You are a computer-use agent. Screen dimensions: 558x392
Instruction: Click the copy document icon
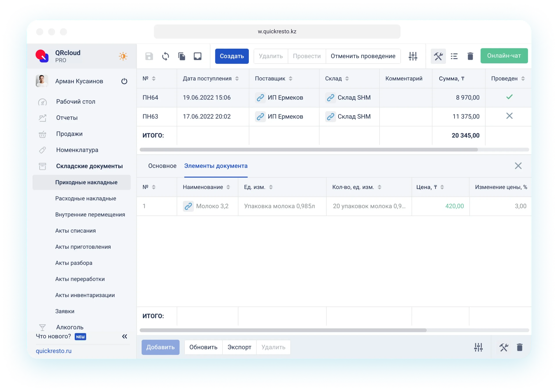[181, 56]
